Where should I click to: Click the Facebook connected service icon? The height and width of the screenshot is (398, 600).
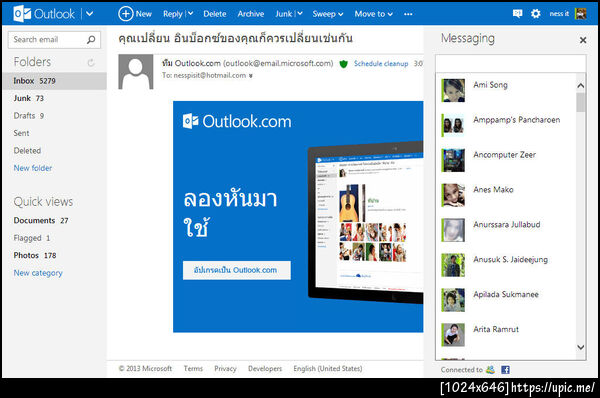point(505,370)
